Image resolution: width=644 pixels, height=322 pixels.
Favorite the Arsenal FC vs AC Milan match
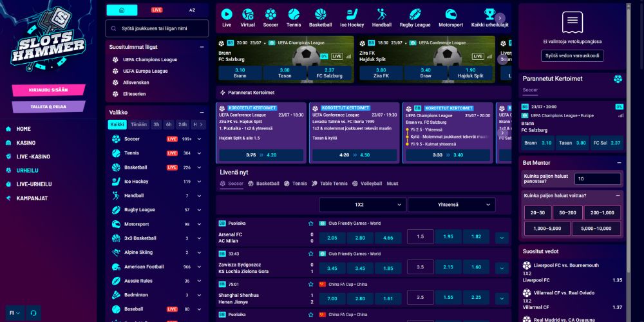coord(311,223)
